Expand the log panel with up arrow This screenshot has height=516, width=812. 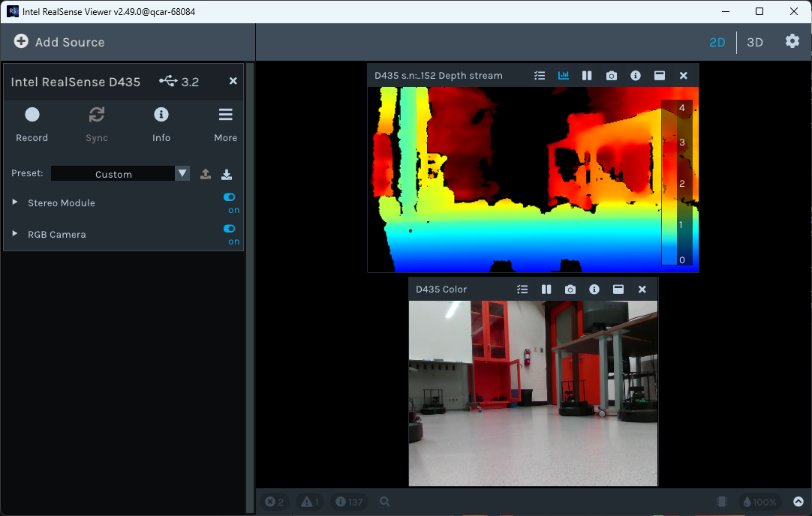point(798,502)
